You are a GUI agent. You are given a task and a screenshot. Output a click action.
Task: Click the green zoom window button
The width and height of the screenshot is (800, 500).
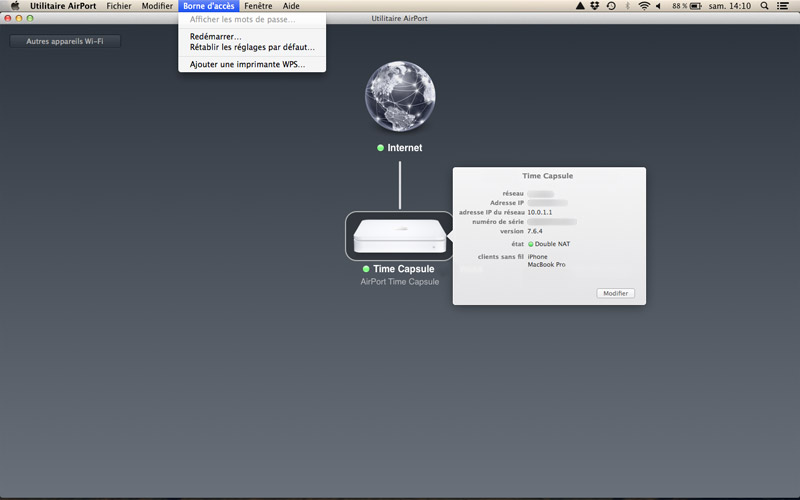point(30,18)
